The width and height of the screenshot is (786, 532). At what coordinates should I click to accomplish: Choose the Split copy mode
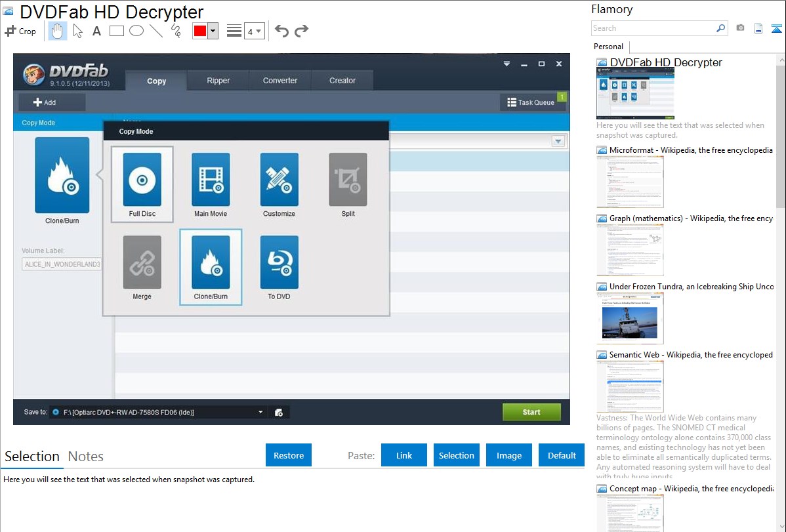click(x=348, y=184)
